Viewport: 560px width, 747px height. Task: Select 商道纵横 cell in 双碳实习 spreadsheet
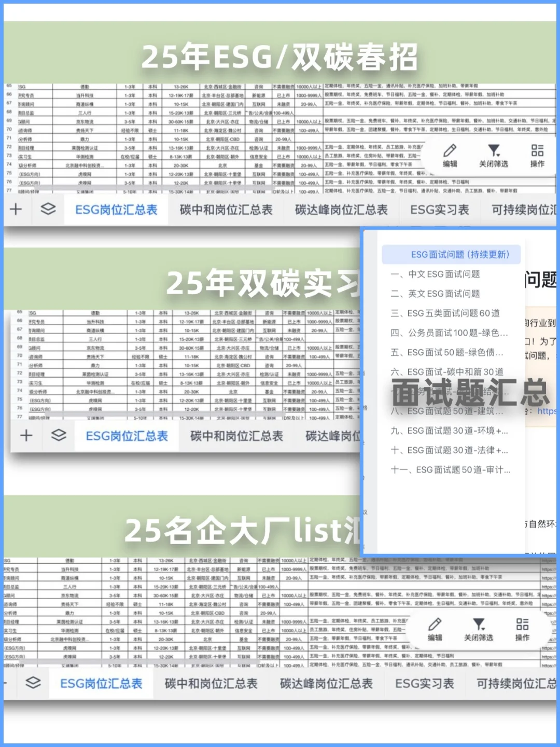(x=95, y=330)
